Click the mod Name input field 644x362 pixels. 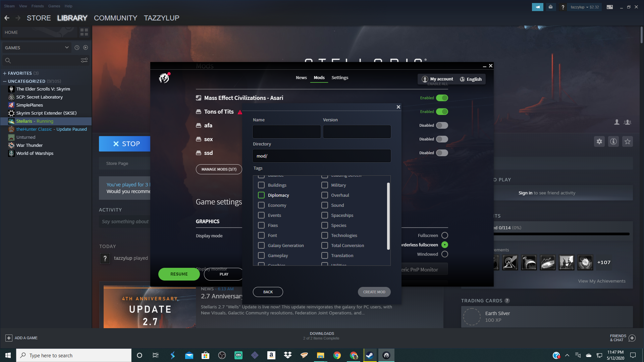tap(287, 132)
